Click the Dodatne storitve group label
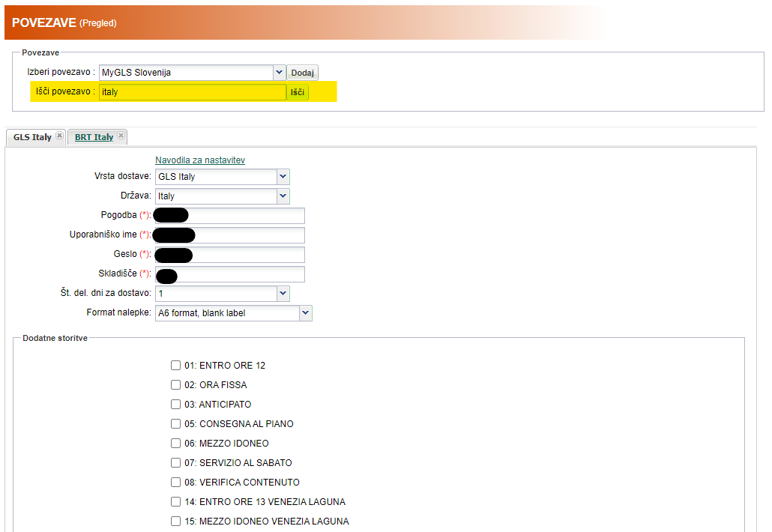 pos(55,338)
